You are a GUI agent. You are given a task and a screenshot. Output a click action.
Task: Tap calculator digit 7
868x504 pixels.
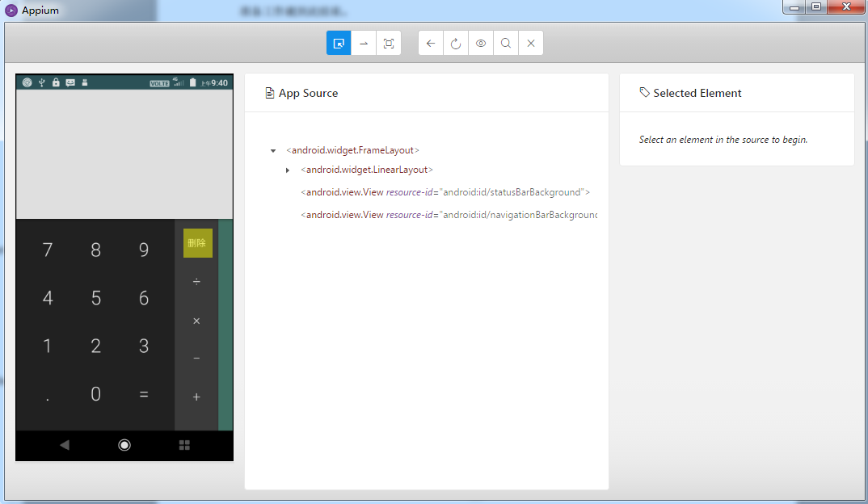click(x=48, y=250)
